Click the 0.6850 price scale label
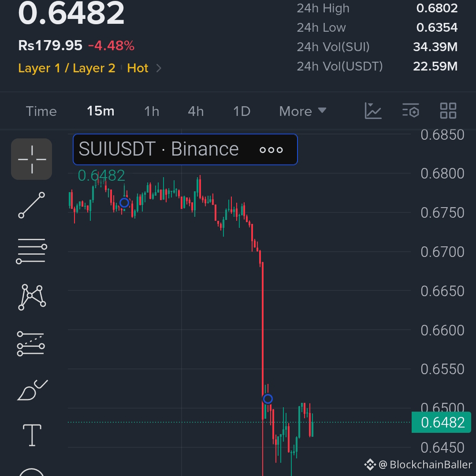The image size is (476, 476). (x=443, y=135)
